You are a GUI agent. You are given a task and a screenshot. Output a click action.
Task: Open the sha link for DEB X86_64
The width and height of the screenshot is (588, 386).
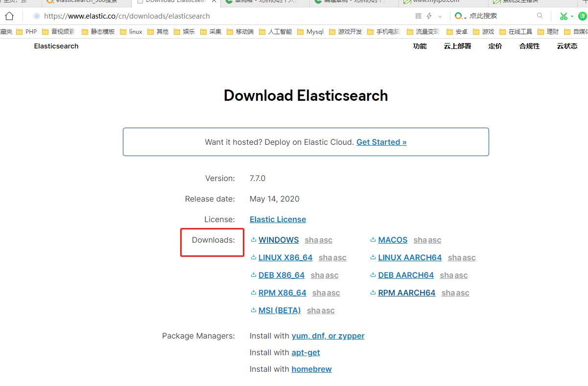coord(317,275)
